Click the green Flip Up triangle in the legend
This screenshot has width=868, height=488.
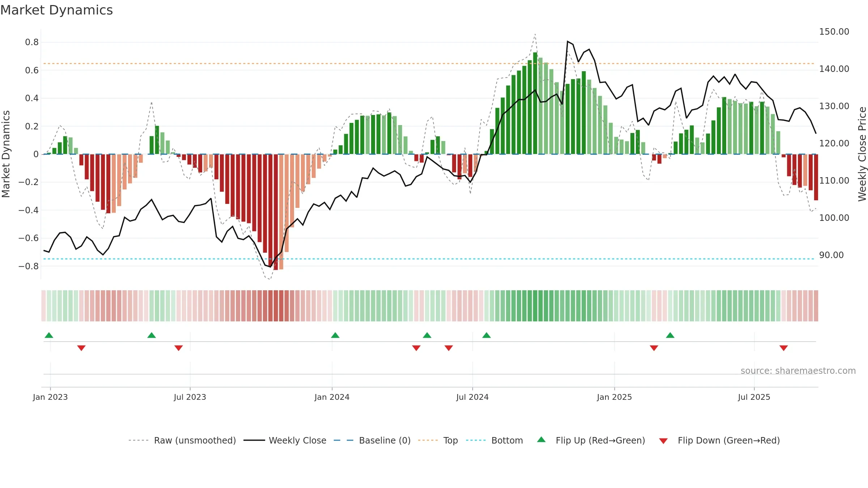tap(541, 440)
